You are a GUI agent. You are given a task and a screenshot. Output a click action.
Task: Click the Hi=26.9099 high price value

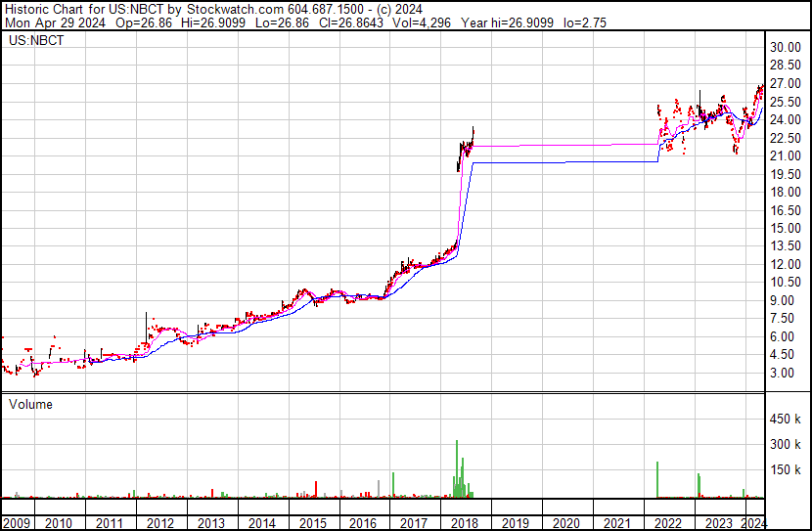(213, 22)
